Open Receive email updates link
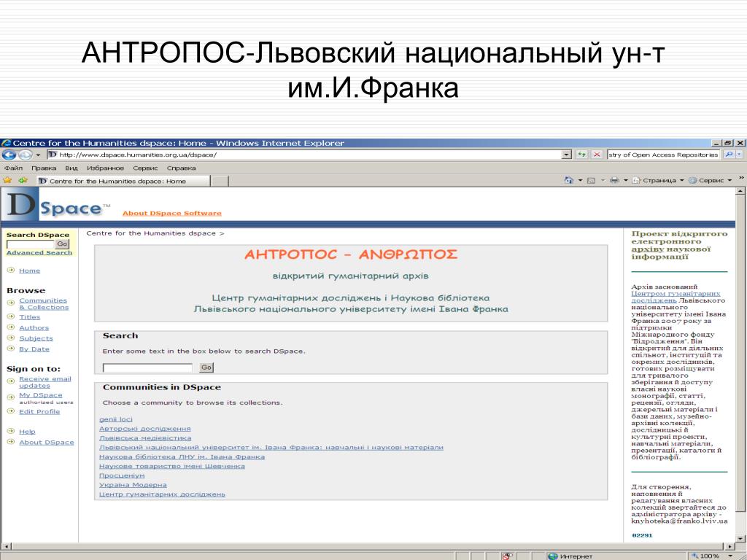This screenshot has height=560, width=747. point(44,382)
